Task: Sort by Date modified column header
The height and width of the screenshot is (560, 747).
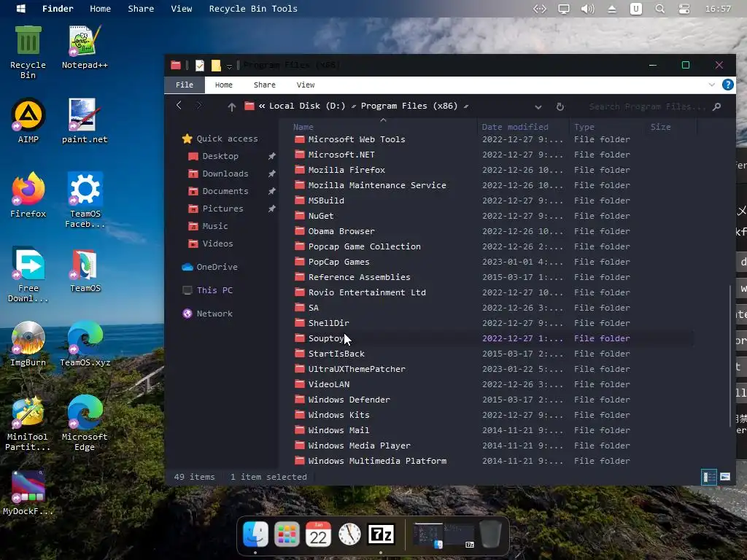Action: click(522, 127)
